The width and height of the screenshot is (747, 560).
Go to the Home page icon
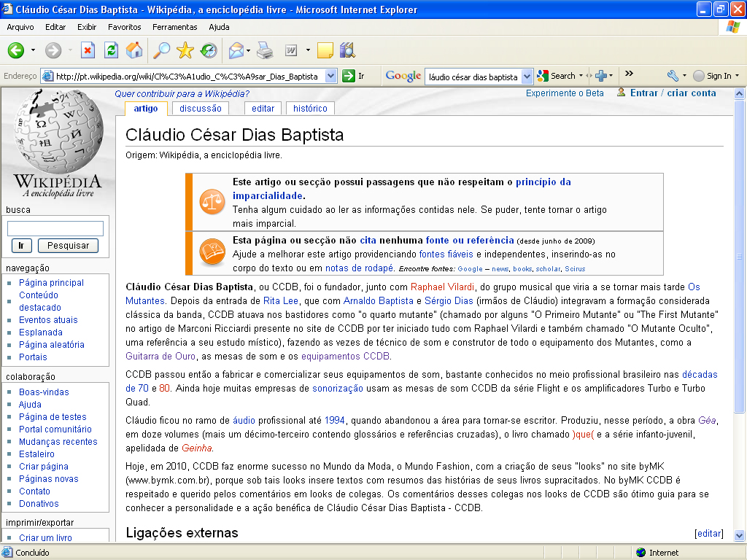click(x=134, y=50)
